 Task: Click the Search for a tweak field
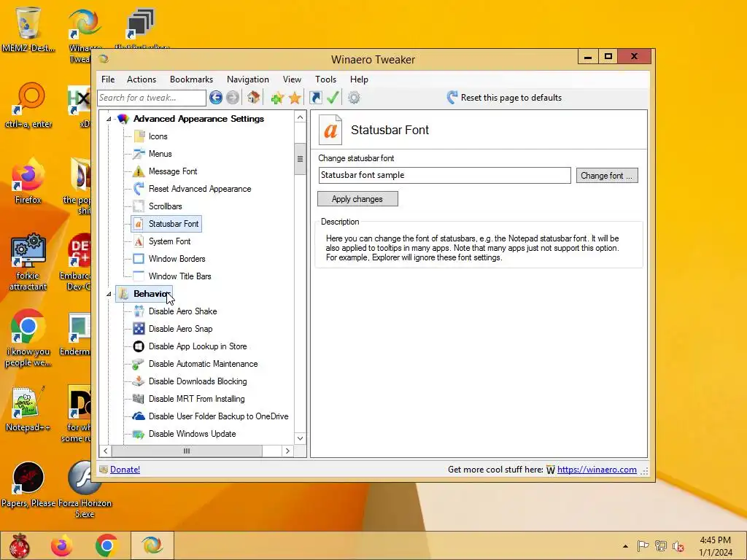[152, 98]
